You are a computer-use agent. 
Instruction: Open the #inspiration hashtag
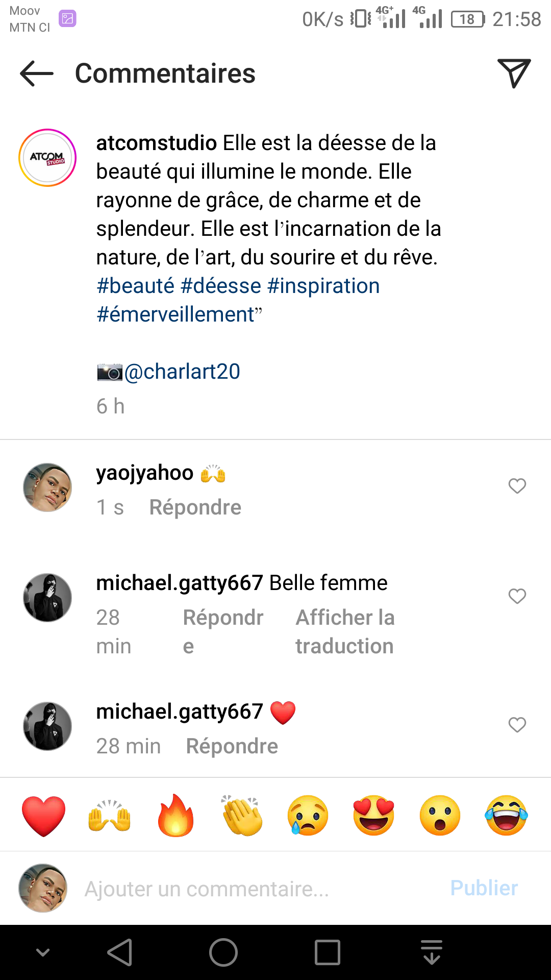coord(323,286)
